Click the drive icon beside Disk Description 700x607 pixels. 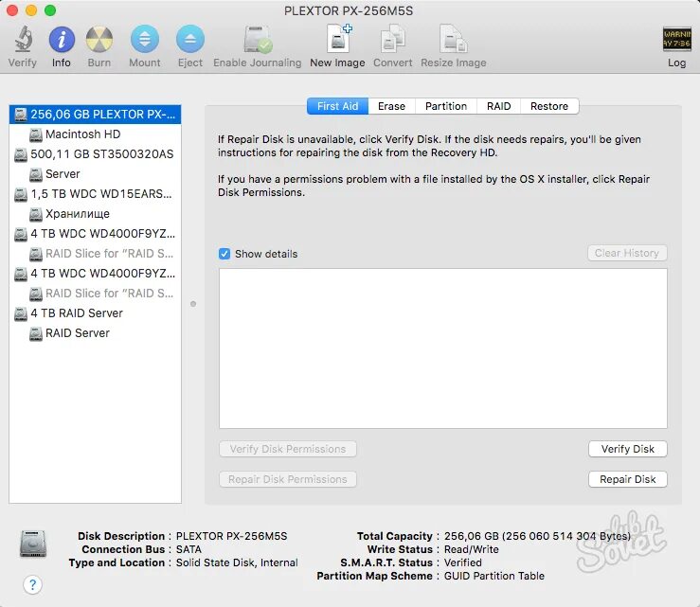[33, 544]
